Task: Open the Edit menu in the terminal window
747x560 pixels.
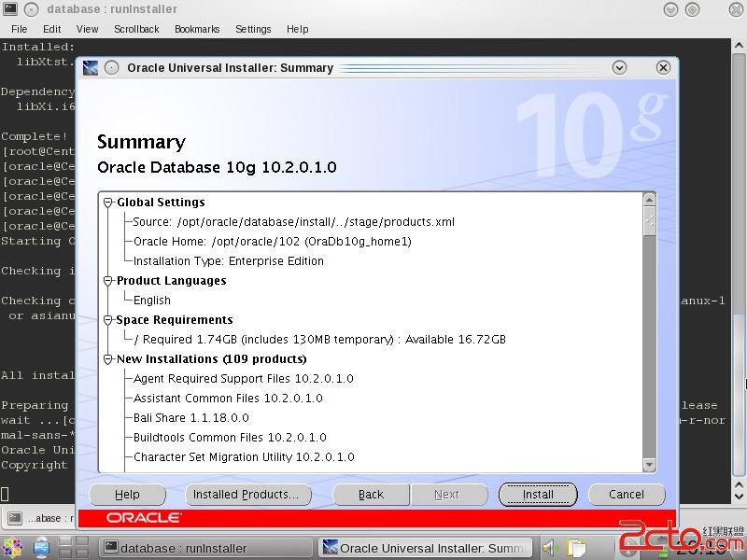Action: 52,29
